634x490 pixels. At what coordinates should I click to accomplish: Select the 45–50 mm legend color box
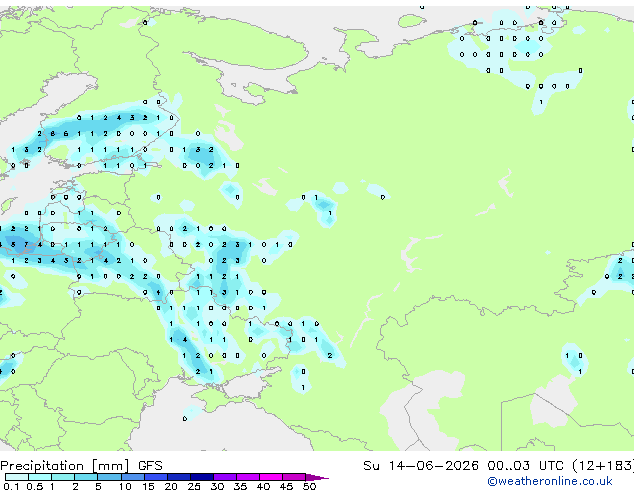click(294, 477)
